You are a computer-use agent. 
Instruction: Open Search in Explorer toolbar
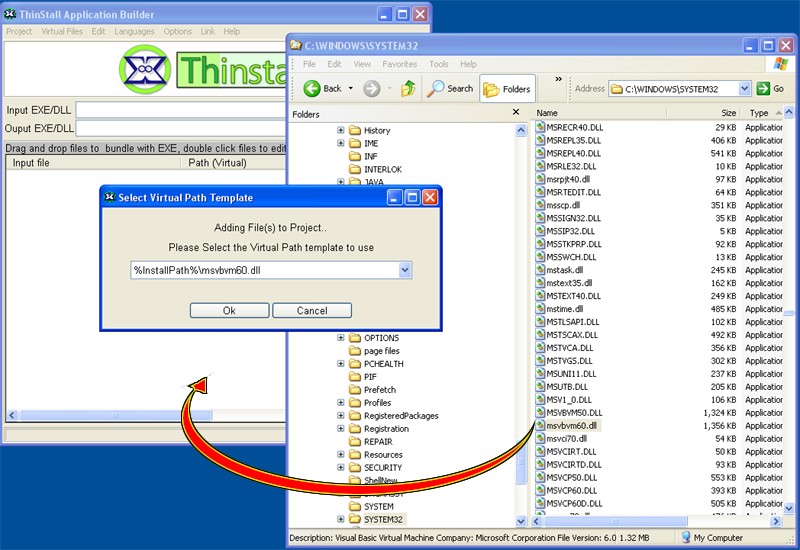(449, 89)
